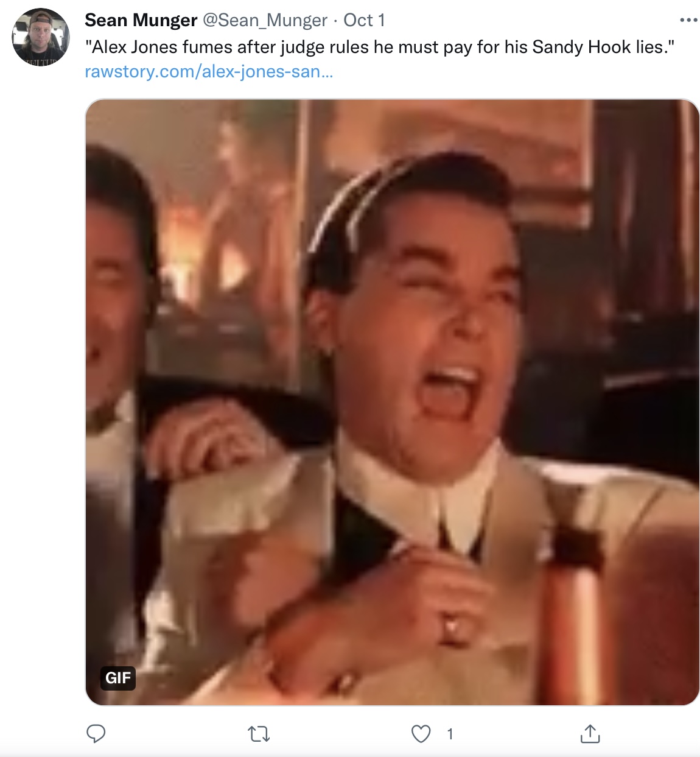700x757 pixels.
Task: Open the Oct 1 timestamp
Action: pyautogui.click(x=364, y=20)
